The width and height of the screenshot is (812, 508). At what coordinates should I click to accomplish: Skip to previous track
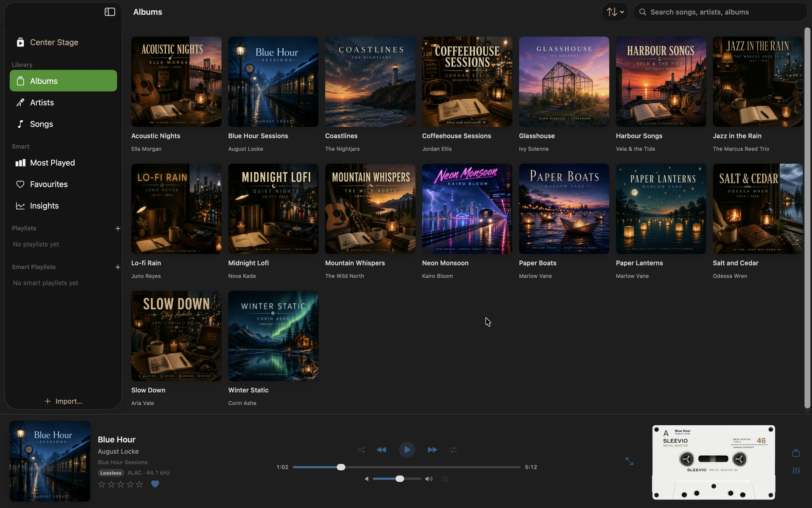click(381, 450)
